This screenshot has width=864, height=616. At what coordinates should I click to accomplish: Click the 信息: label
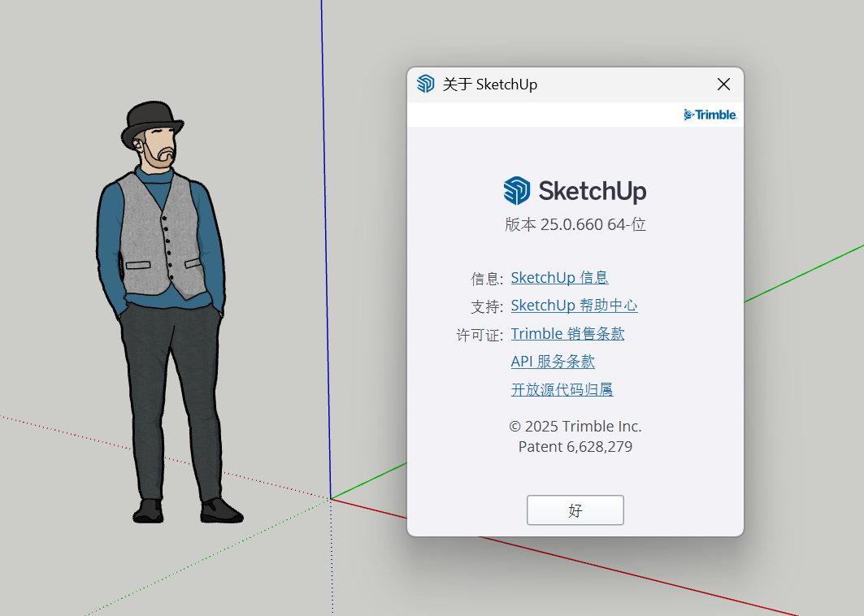487,279
